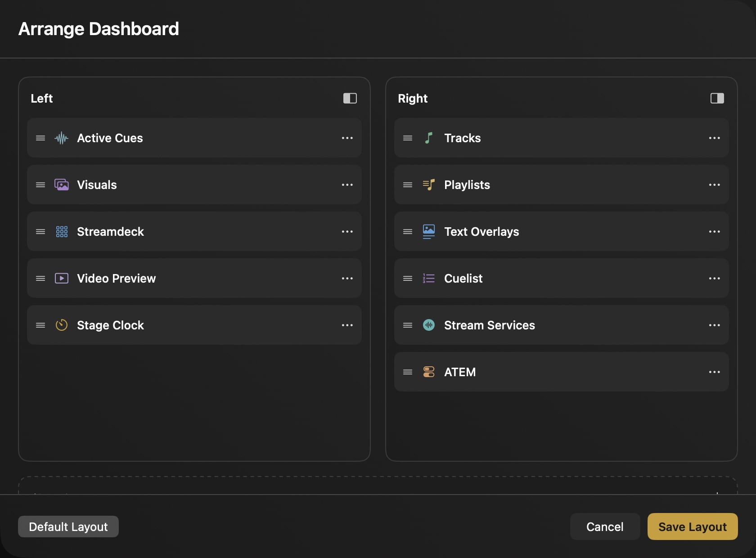This screenshot has height=558, width=756.
Task: Grab the ATEM drag handle
Action: point(408,372)
